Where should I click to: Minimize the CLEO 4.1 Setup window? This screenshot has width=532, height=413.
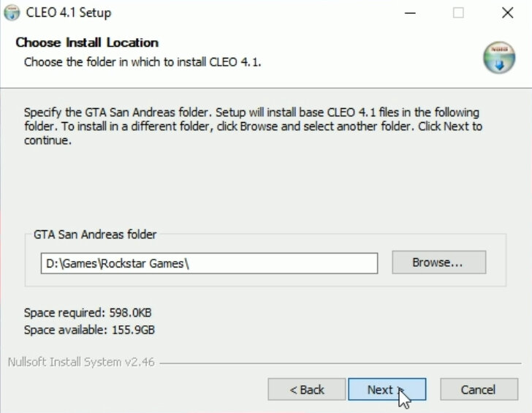click(x=410, y=13)
